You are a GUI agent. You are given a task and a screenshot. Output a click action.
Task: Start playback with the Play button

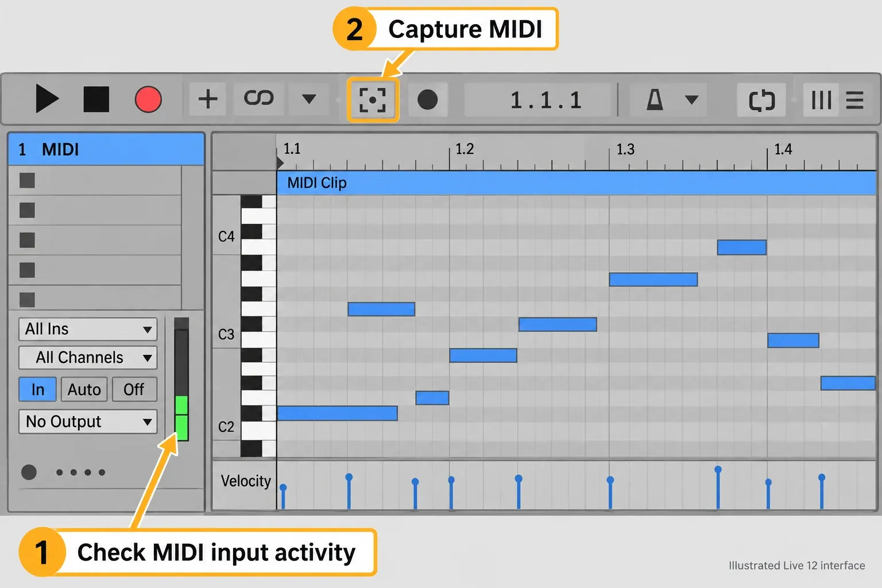tap(47, 99)
